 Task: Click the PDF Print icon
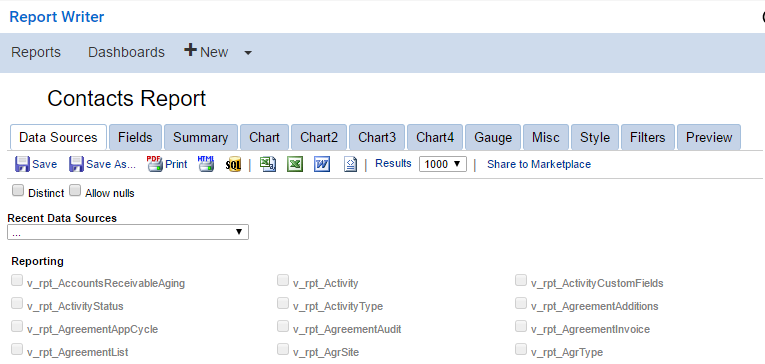coord(155,164)
